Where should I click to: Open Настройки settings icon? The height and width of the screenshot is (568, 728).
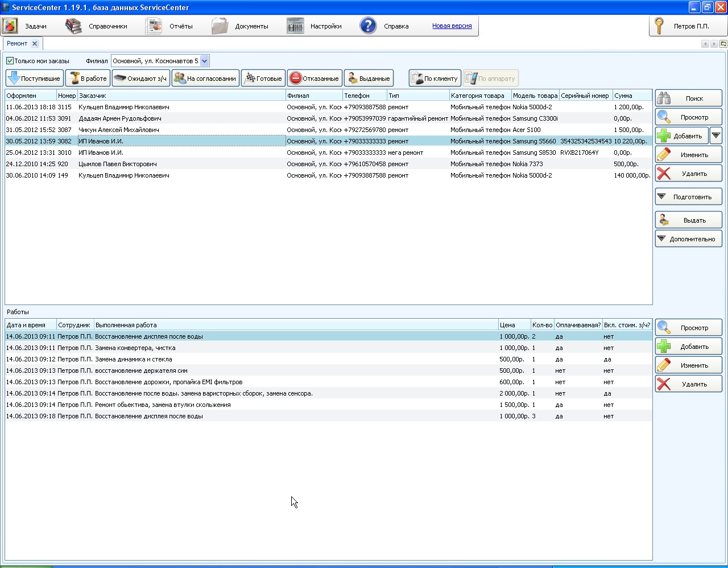click(295, 26)
